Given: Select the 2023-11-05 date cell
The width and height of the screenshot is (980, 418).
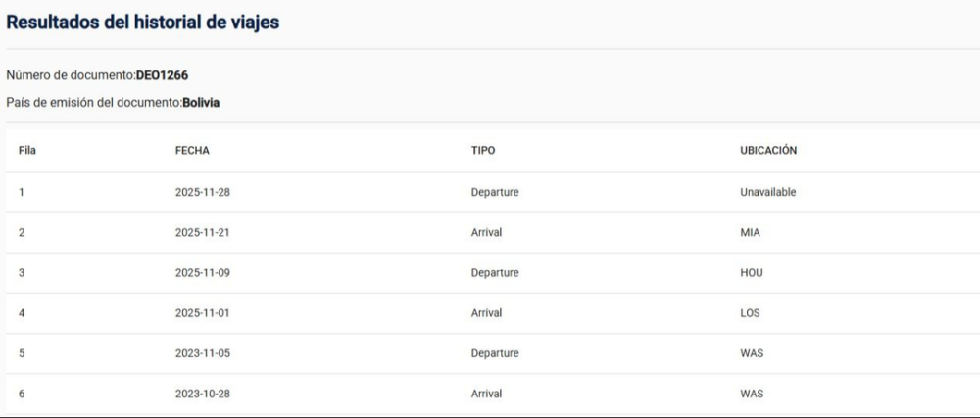Looking at the screenshot, I should 202,353.
